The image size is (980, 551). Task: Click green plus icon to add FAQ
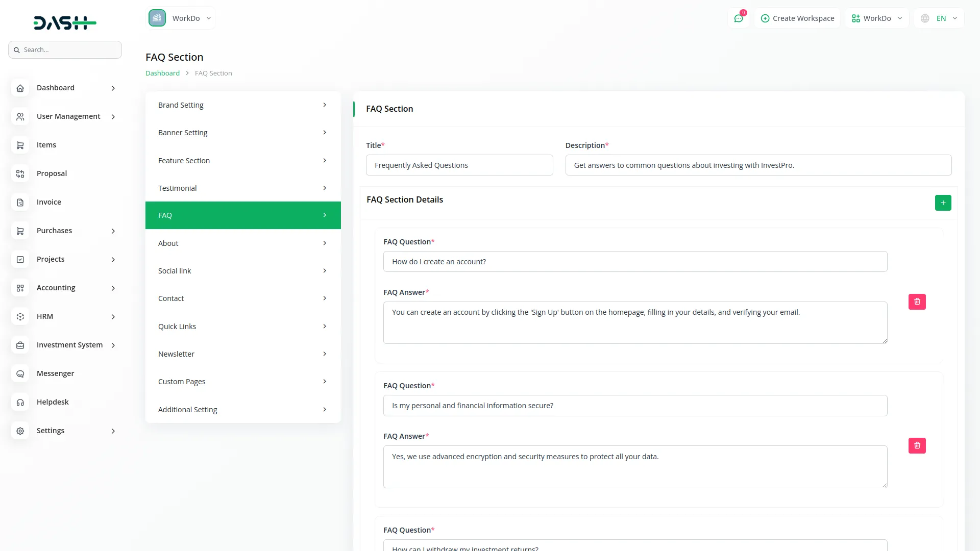click(x=943, y=203)
